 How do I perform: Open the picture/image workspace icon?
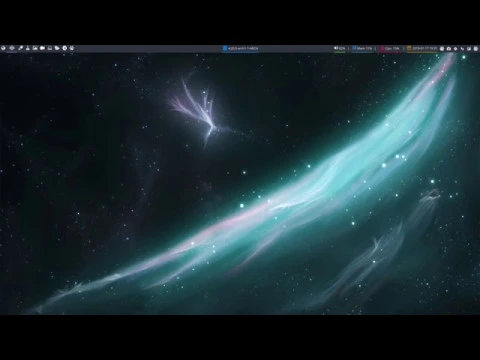[x=35, y=48]
